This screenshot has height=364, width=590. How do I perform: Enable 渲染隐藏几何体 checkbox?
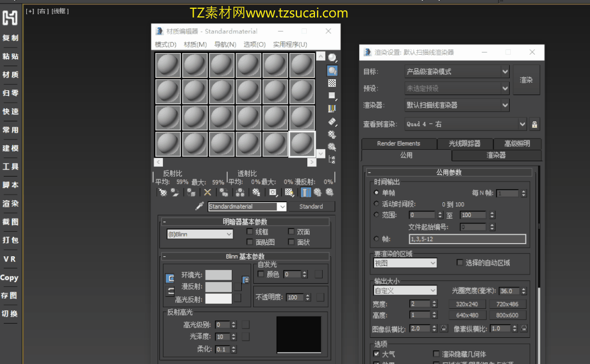pyautogui.click(x=436, y=354)
